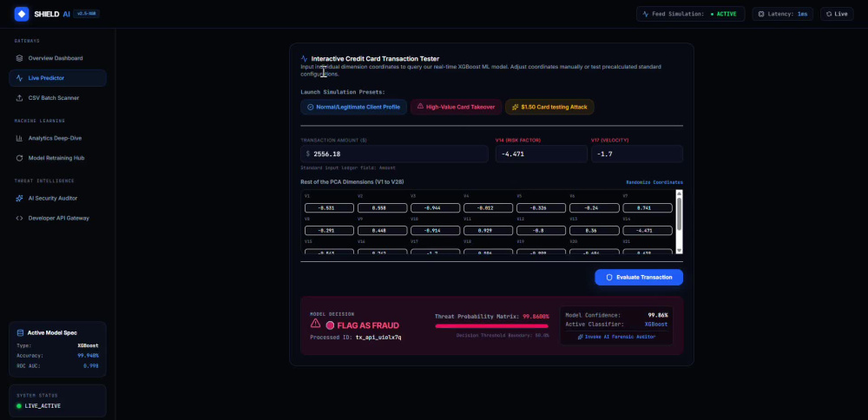This screenshot has width=868, height=420.
Task: Click the Shield AI diamond logo
Action: click(x=22, y=14)
